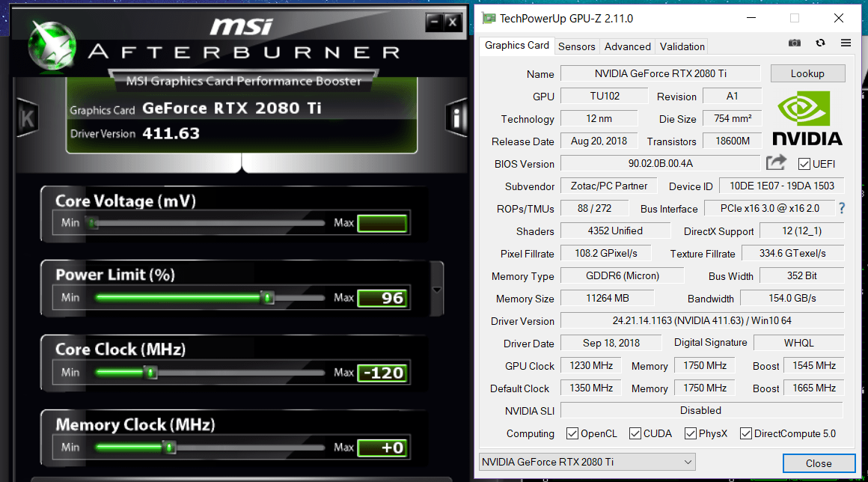Take a GPU-Z screenshot with camera icon

click(x=795, y=43)
